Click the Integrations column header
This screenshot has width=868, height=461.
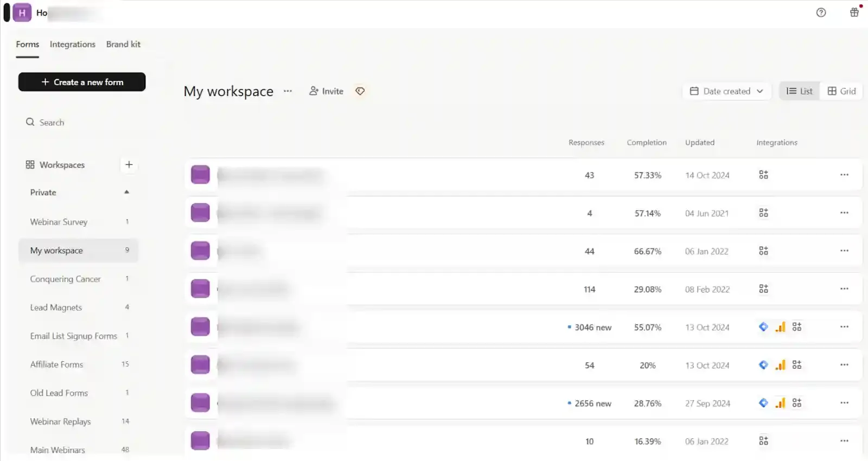coord(777,143)
